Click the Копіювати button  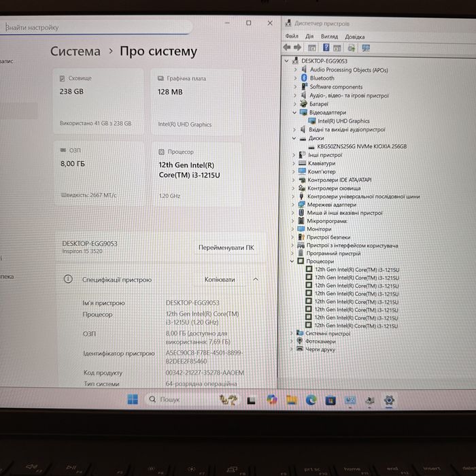tap(220, 279)
